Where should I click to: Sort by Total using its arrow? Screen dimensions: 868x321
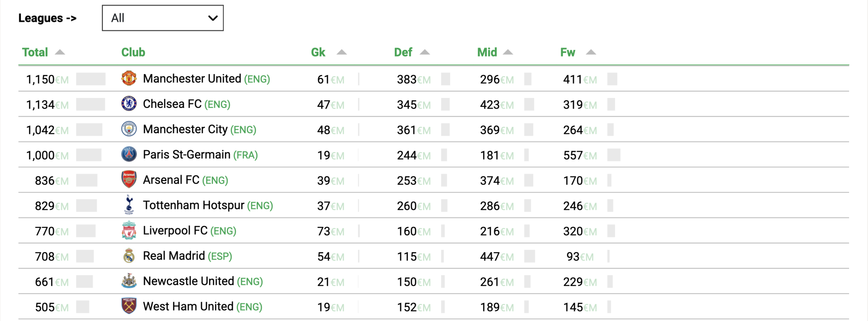[60, 52]
